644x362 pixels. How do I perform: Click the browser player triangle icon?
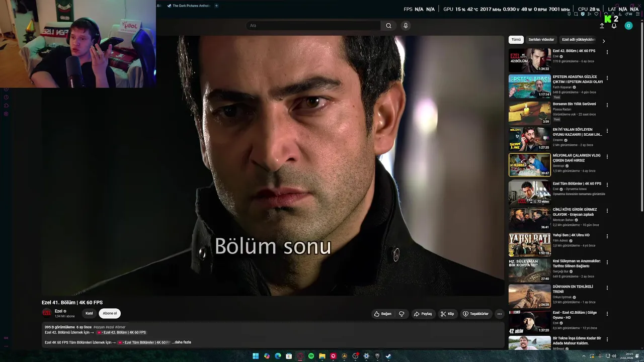pos(589,14)
